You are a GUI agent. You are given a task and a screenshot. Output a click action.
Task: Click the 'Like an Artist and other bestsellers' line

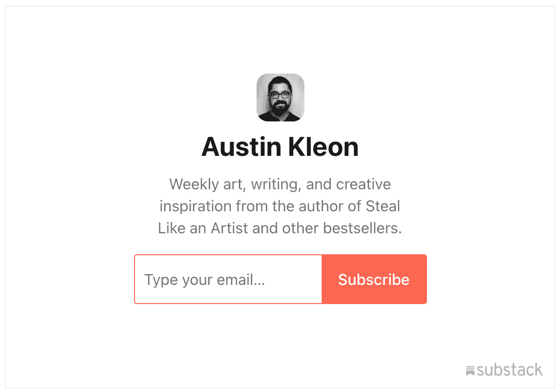[280, 228]
